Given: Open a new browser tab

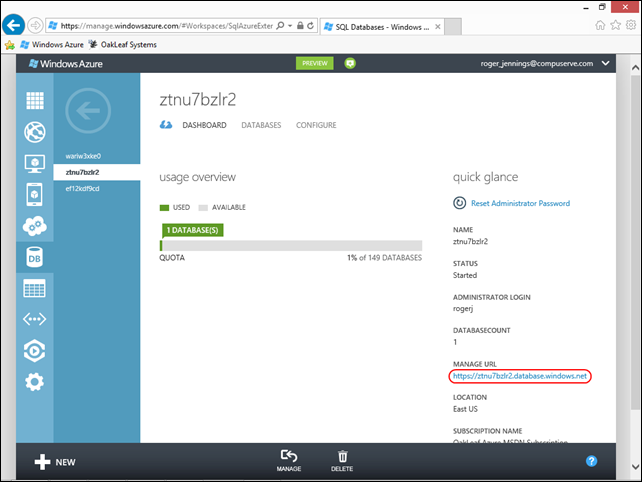Looking at the screenshot, I should click(x=453, y=27).
